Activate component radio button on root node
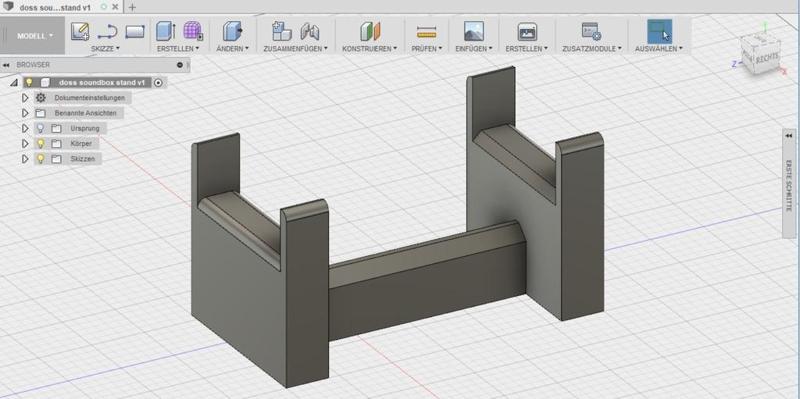Viewport: 800px width, 399px height. (x=158, y=82)
